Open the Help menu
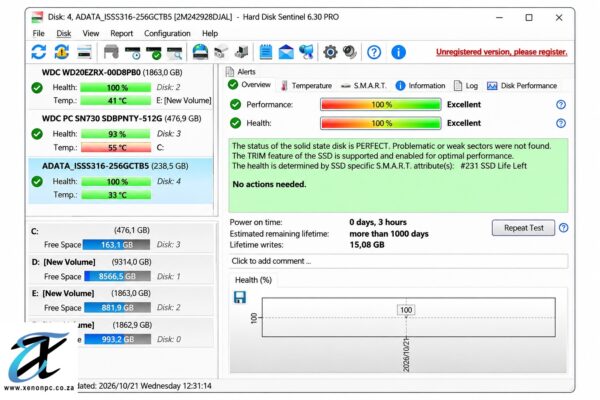Image resolution: width=600 pixels, height=400 pixels. (210, 33)
